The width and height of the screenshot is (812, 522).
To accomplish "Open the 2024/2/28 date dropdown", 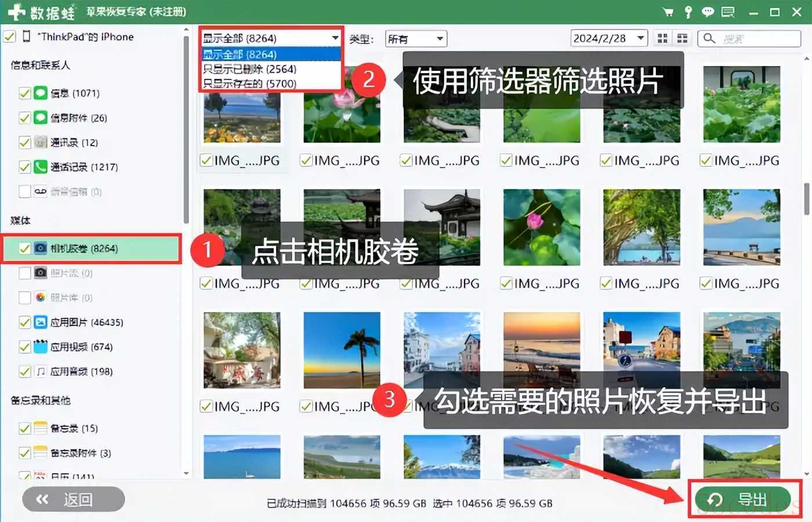I will click(x=609, y=38).
